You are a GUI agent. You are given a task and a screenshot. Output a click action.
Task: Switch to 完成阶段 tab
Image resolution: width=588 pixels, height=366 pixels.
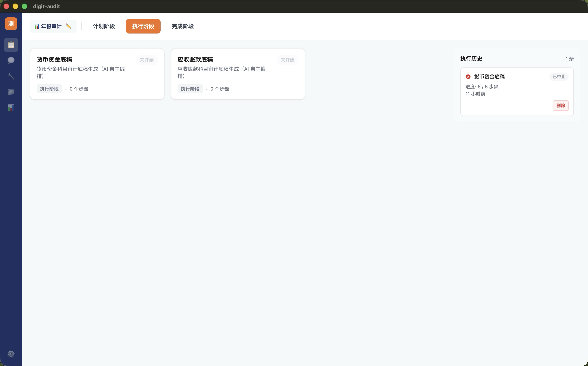(183, 26)
